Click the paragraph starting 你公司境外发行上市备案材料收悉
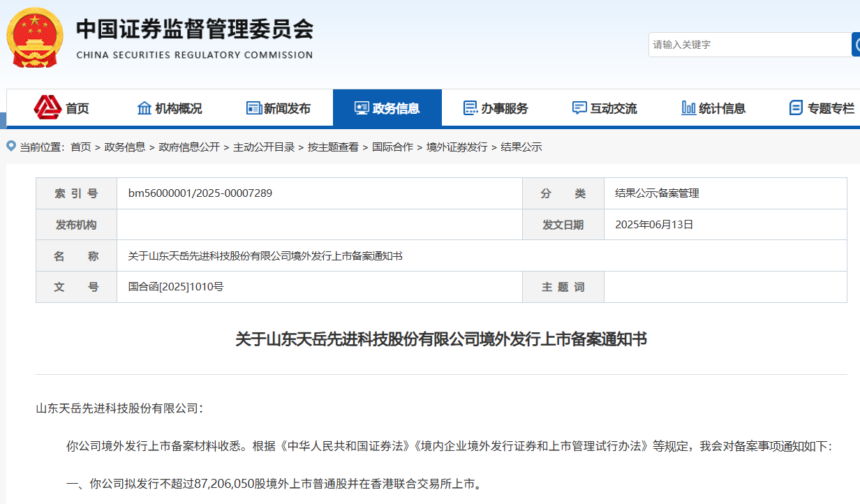Viewport: 860px width, 504px height. 449,446
